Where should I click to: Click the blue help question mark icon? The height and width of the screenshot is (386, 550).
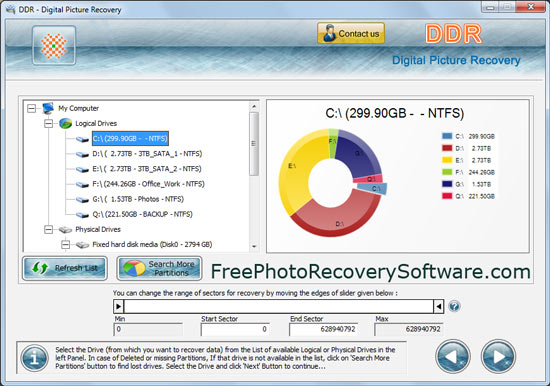pos(454,306)
